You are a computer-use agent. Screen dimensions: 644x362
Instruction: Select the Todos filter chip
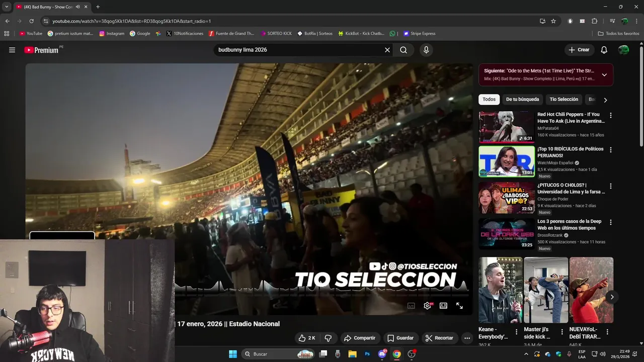[489, 100]
